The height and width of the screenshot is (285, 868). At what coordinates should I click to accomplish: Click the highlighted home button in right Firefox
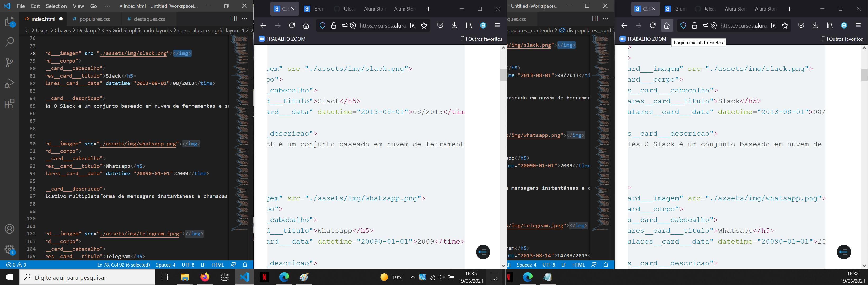point(667,26)
